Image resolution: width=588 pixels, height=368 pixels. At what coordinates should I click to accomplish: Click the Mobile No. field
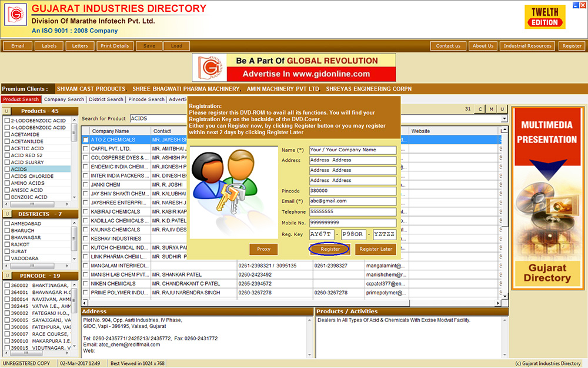click(x=352, y=223)
